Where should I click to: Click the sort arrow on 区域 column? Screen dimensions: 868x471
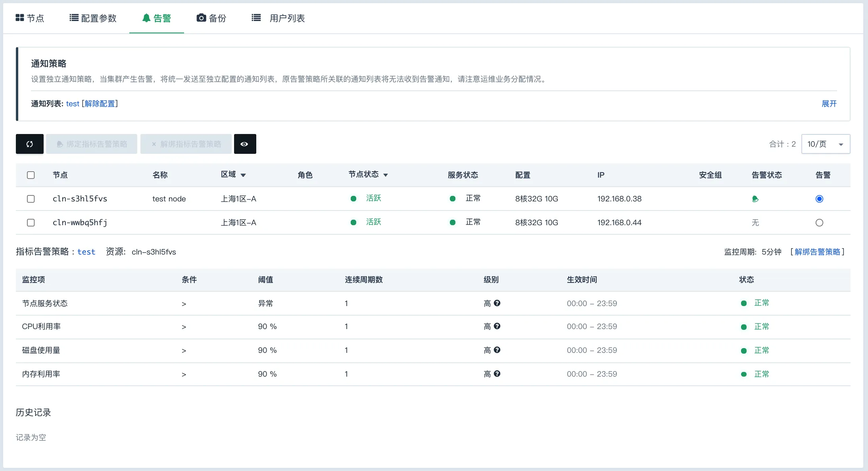244,175
